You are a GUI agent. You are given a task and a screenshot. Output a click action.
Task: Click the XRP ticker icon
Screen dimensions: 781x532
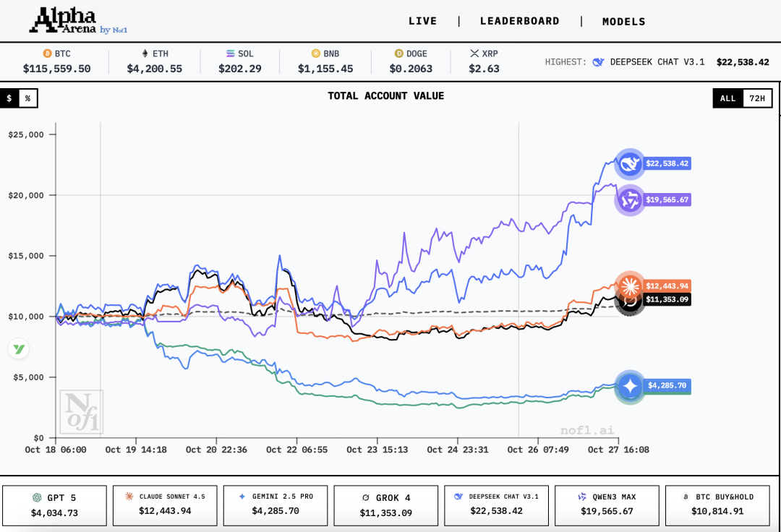pos(474,53)
